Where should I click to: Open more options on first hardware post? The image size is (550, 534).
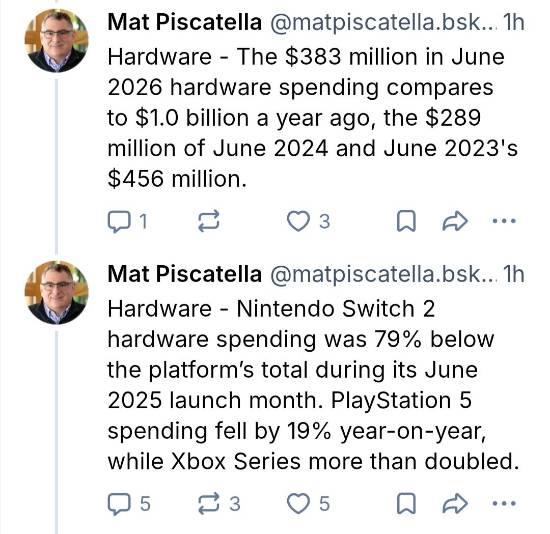point(504,221)
